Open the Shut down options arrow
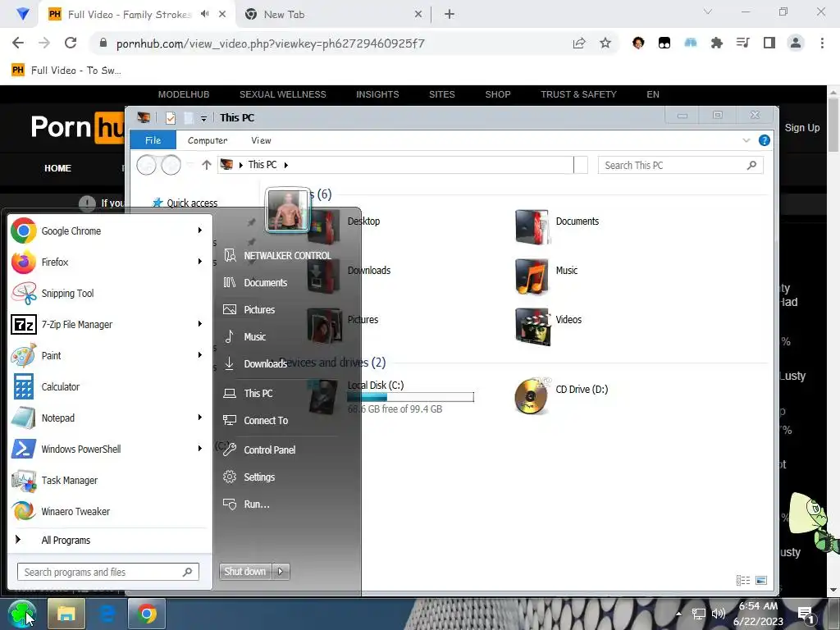This screenshot has width=840, height=630. pos(281,572)
